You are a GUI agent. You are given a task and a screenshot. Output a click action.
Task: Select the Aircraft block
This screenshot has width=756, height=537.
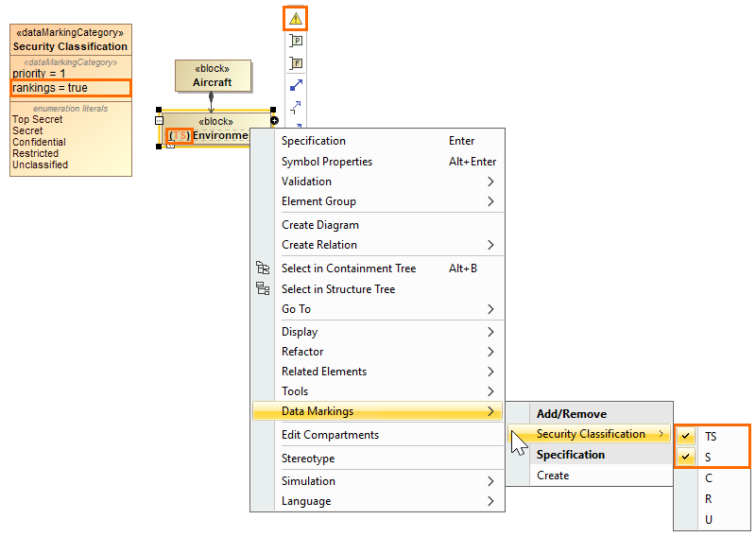[213, 76]
